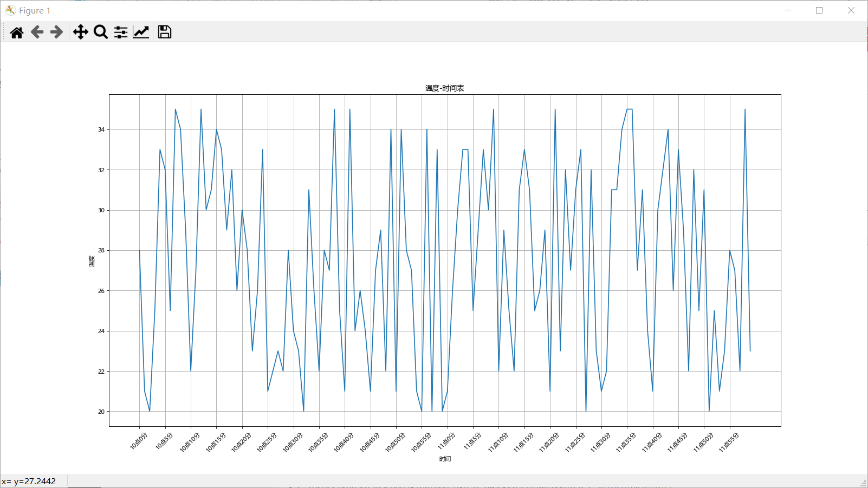This screenshot has width=868, height=488.
Task: Click the x-axis tick label 11点40分
Action: 652,442
